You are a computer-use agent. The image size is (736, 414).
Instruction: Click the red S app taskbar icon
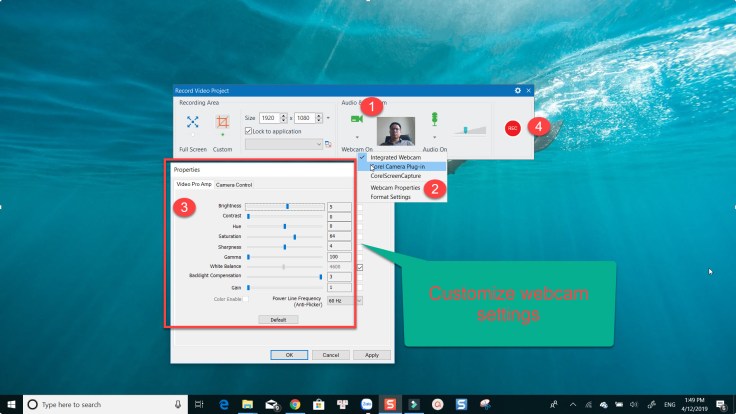tap(390, 404)
